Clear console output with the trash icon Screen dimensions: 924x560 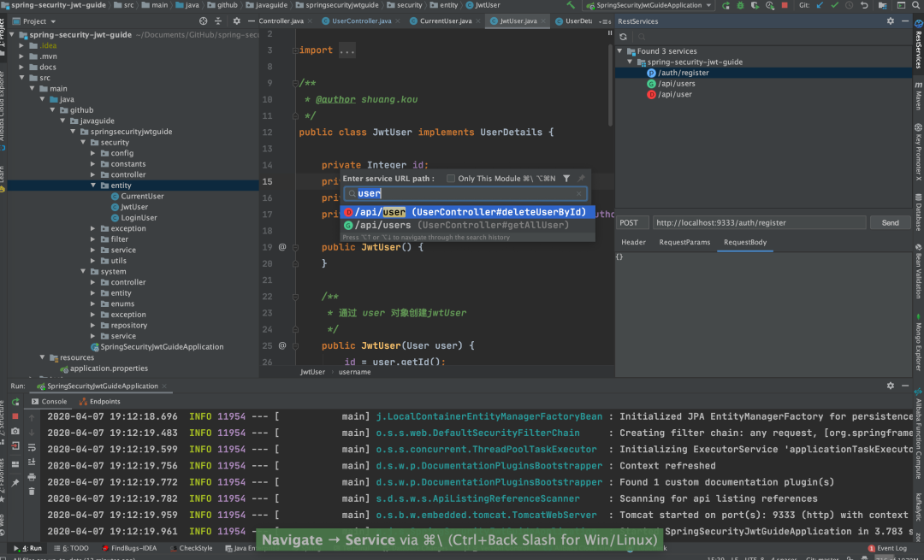32,492
